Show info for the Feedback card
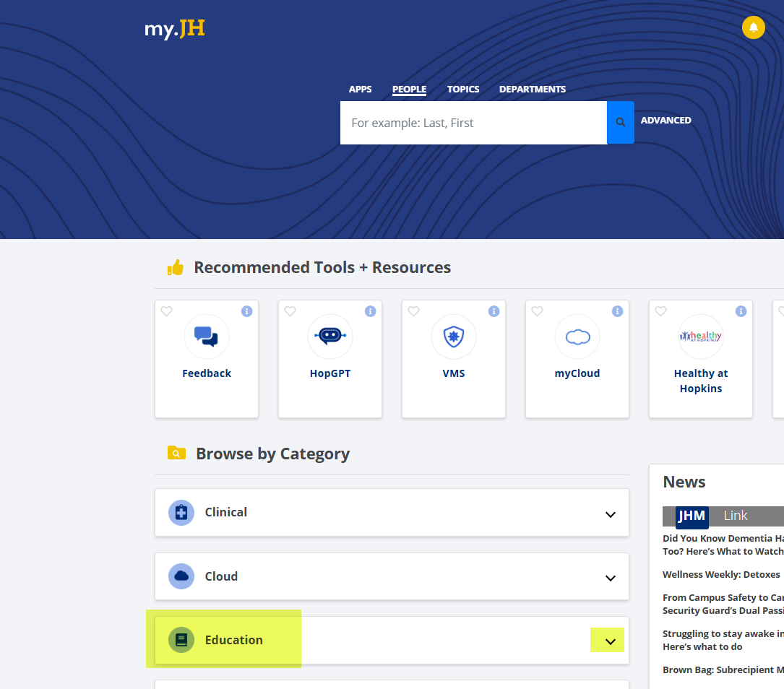The height and width of the screenshot is (689, 784). tap(246, 311)
